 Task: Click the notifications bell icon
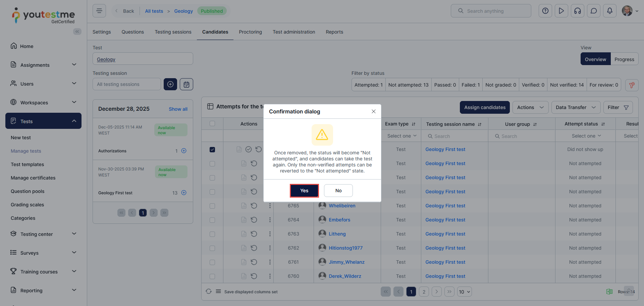(x=609, y=11)
